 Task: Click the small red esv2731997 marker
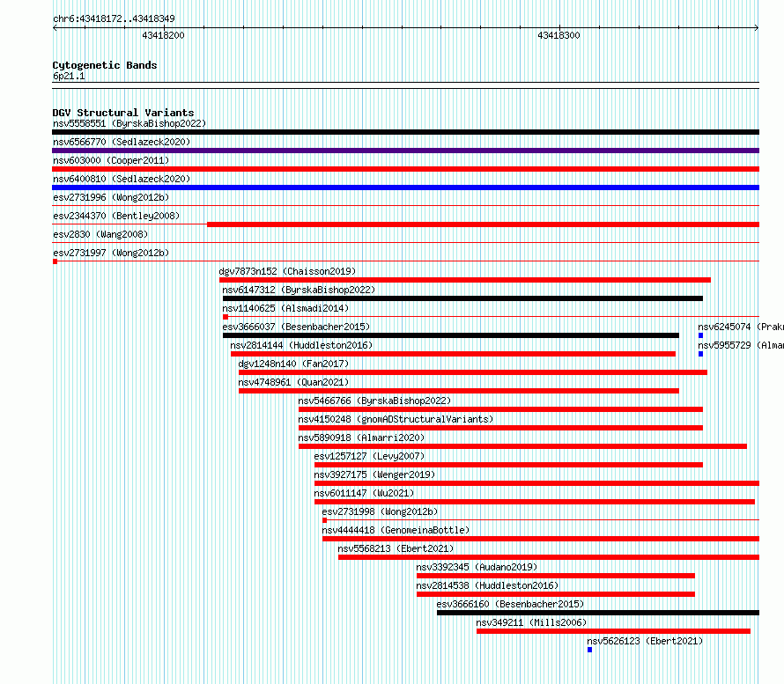click(55, 261)
